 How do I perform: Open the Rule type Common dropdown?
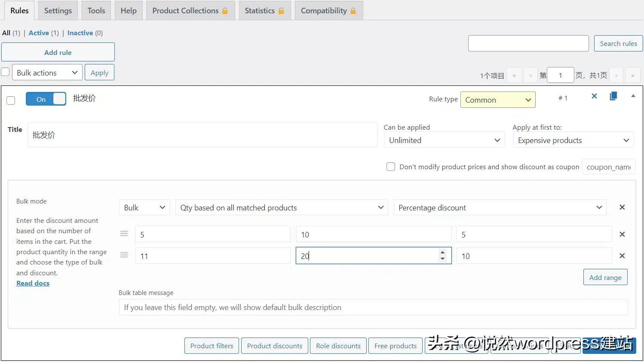coord(497,100)
